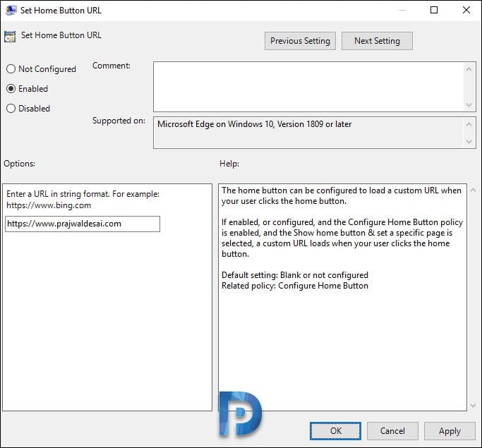The height and width of the screenshot is (448, 482).
Task: Click the title bar policy icon
Action: click(x=11, y=11)
